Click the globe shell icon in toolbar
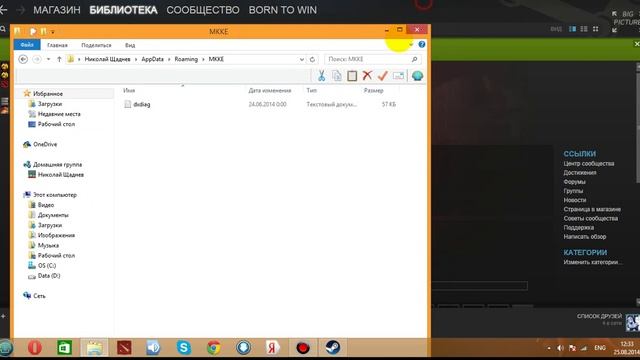640x360 pixels. pos(417,76)
